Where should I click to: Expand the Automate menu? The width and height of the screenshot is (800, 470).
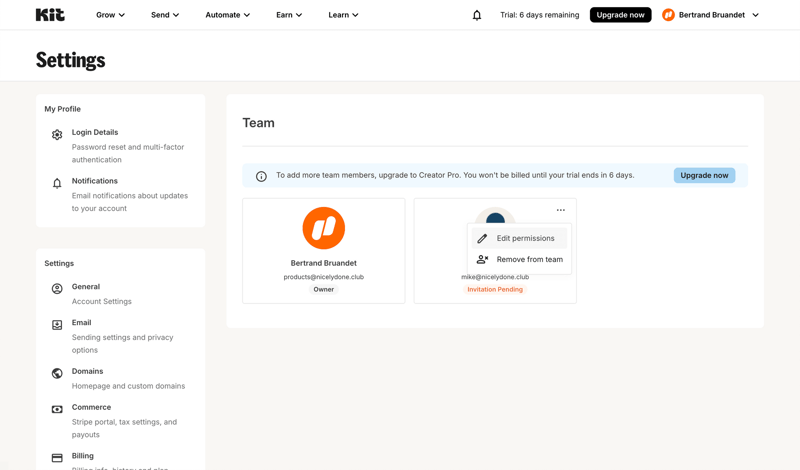(228, 15)
